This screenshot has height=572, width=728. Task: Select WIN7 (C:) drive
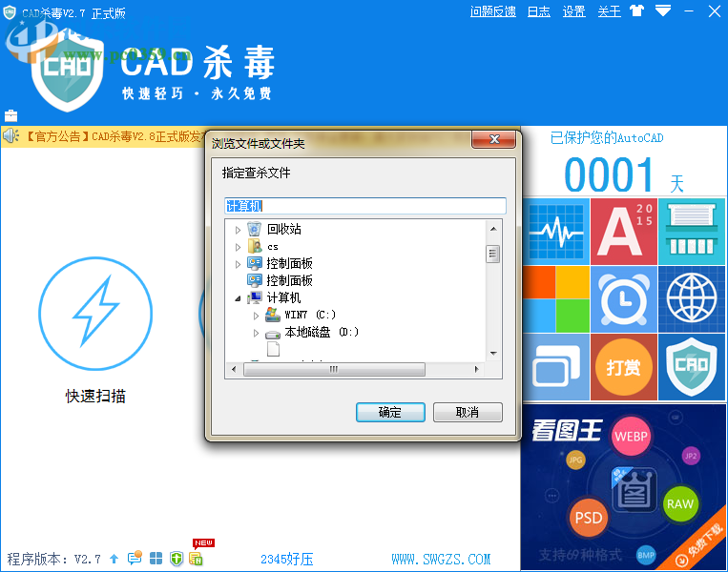point(310,315)
